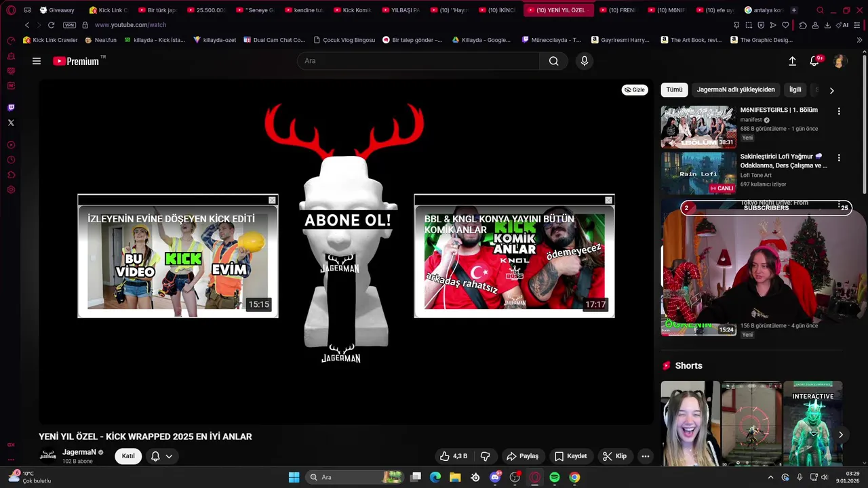The width and height of the screenshot is (868, 488).
Task: Open the YouTube hamburger guide menu
Action: (x=37, y=61)
